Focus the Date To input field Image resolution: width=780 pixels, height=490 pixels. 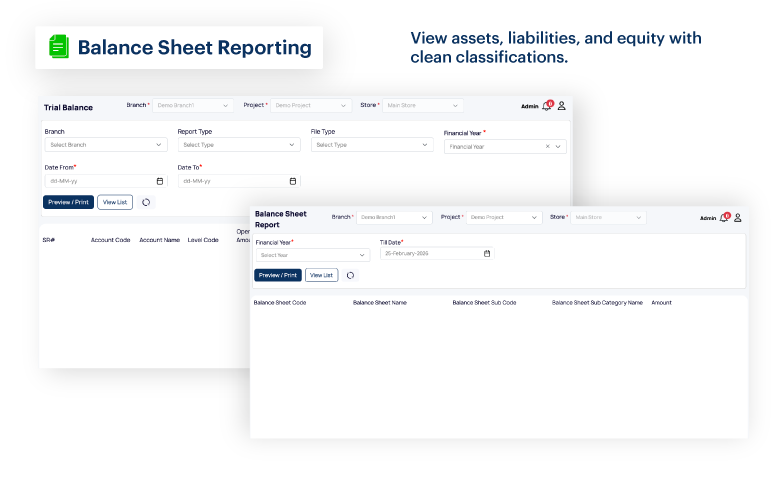239,181
